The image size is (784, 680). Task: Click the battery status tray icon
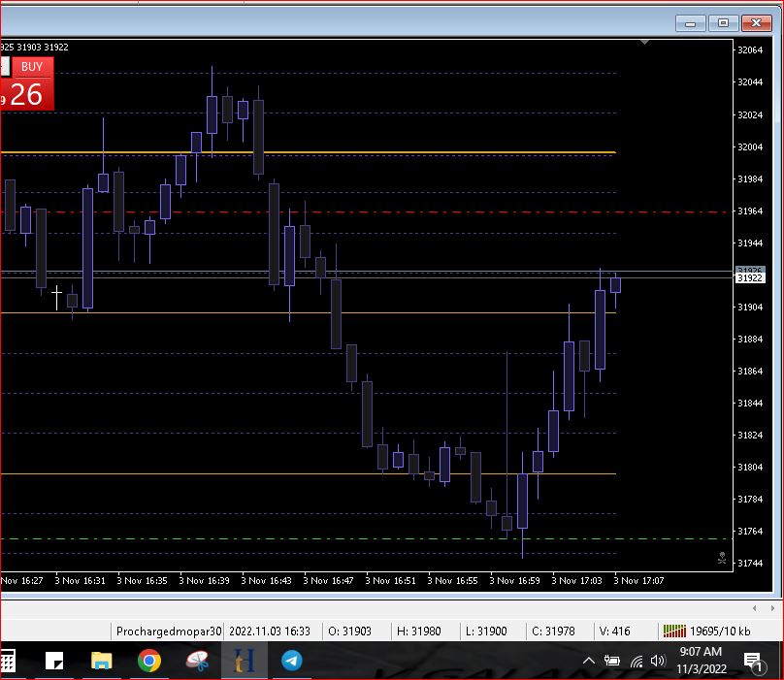[612, 661]
